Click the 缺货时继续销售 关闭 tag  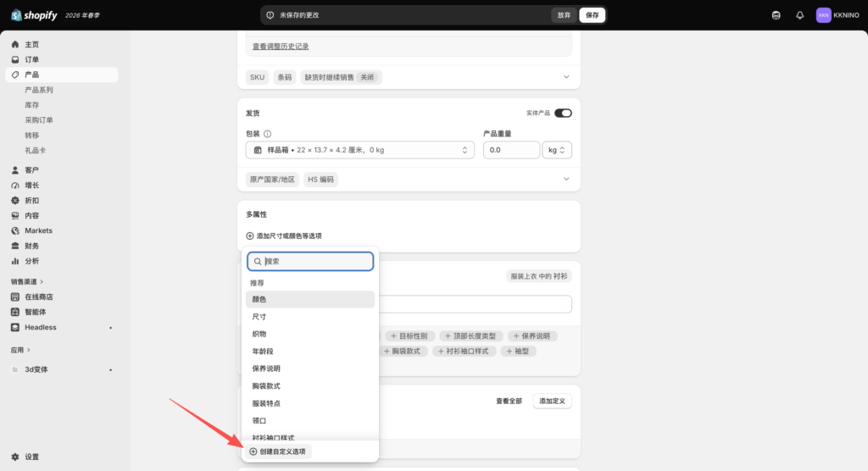pyautogui.click(x=339, y=77)
